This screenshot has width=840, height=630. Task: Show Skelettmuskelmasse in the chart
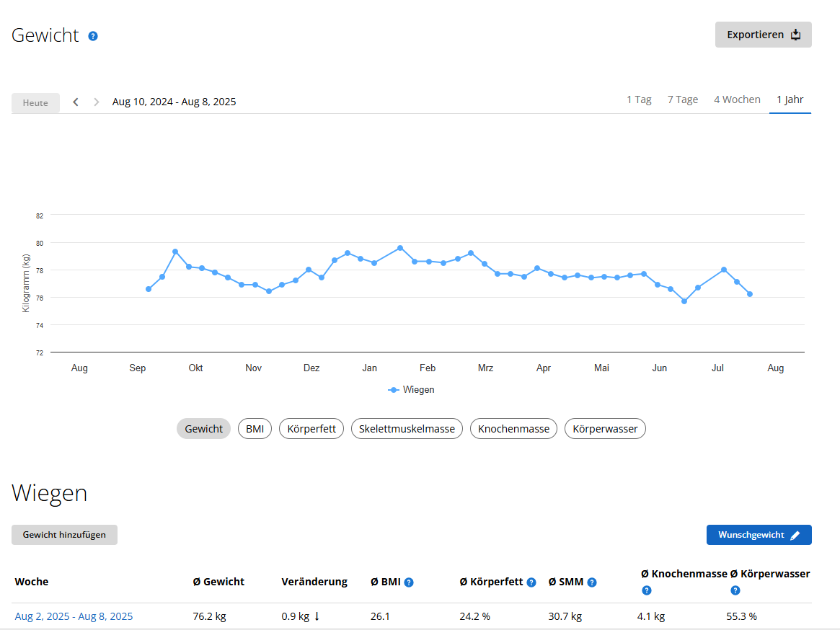click(407, 429)
